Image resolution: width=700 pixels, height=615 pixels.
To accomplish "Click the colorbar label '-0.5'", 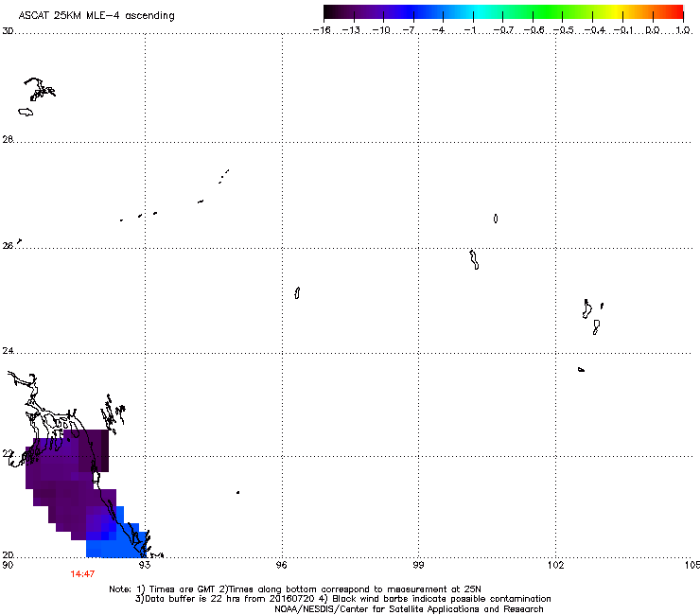I will tap(564, 30).
